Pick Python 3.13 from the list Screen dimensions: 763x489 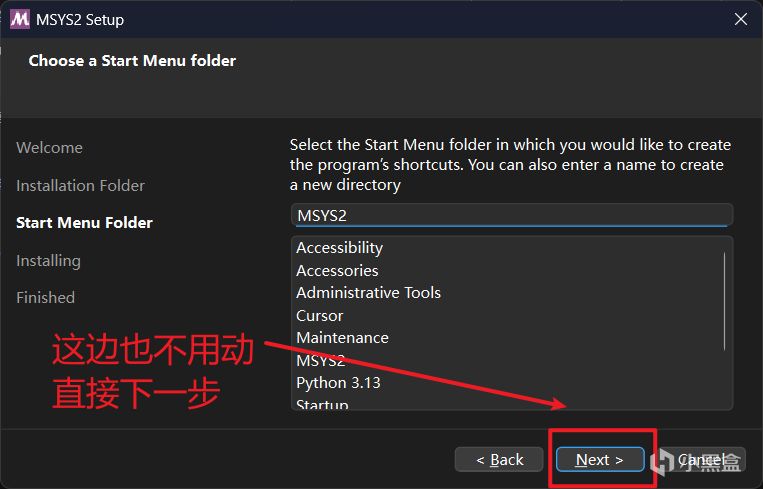point(338,383)
